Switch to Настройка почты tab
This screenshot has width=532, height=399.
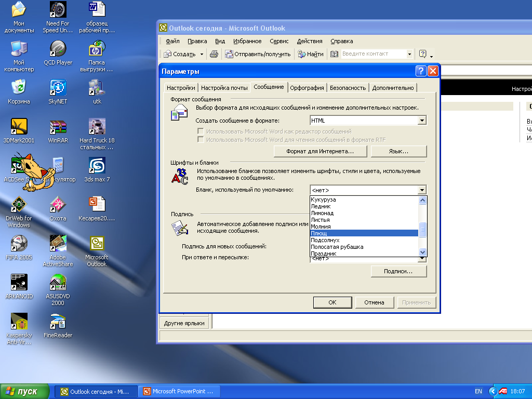pos(224,88)
